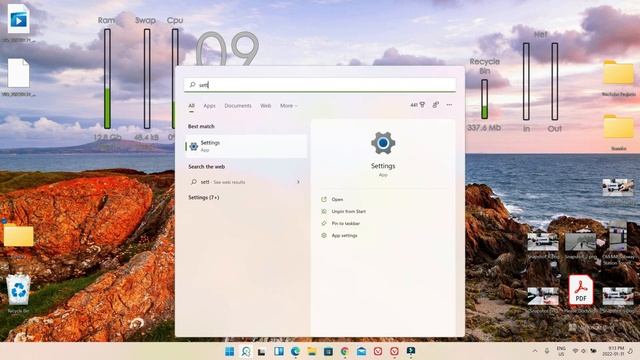Open the three-dot options menu in search
This screenshot has height=360, width=640.
449,105
